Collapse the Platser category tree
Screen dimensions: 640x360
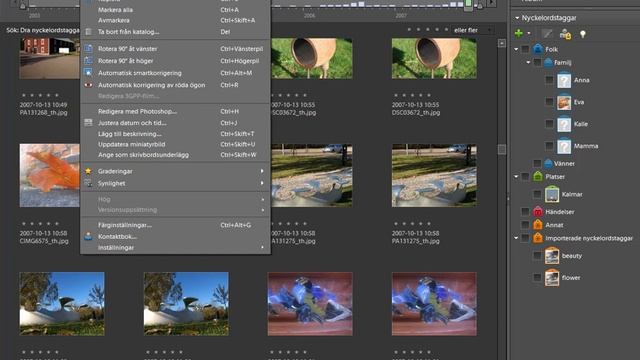516,176
